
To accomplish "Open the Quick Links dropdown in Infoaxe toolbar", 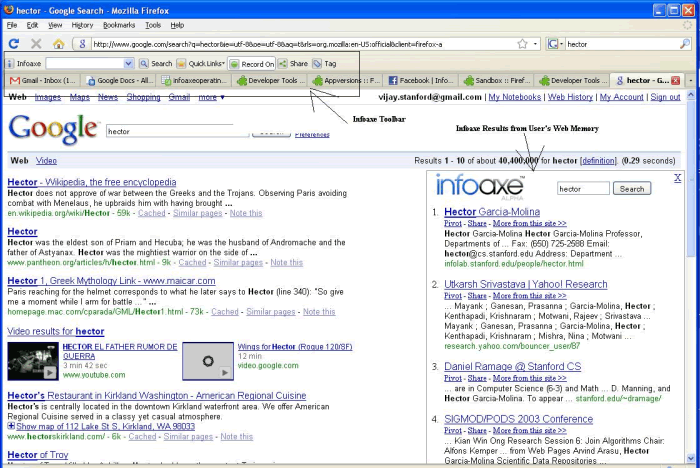I will pyautogui.click(x=201, y=64).
